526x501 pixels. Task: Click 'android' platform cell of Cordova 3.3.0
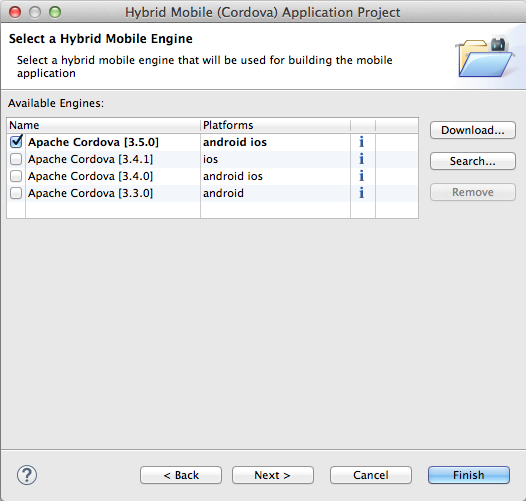tap(223, 193)
